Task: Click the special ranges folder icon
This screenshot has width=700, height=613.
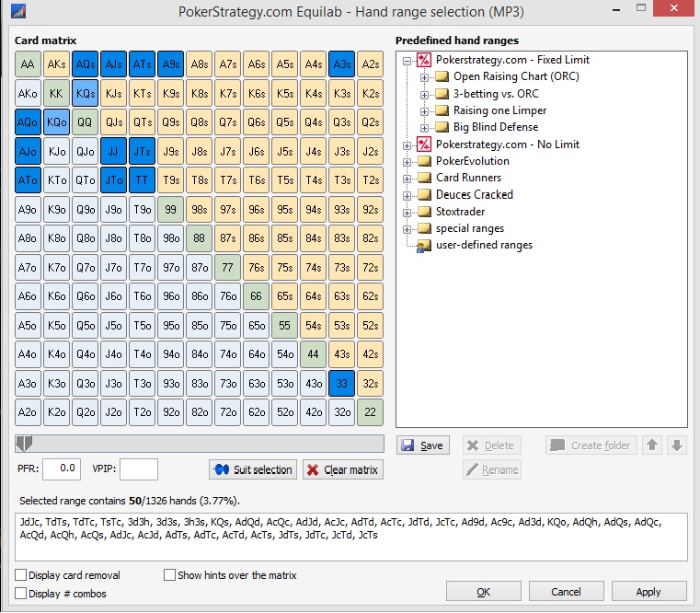Action: tap(424, 228)
